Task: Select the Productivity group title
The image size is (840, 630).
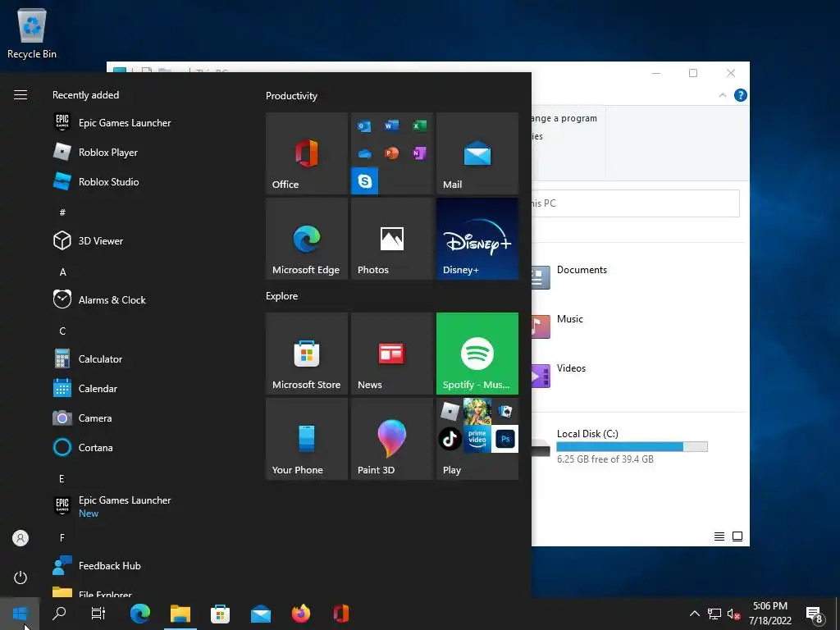Action: (x=291, y=96)
